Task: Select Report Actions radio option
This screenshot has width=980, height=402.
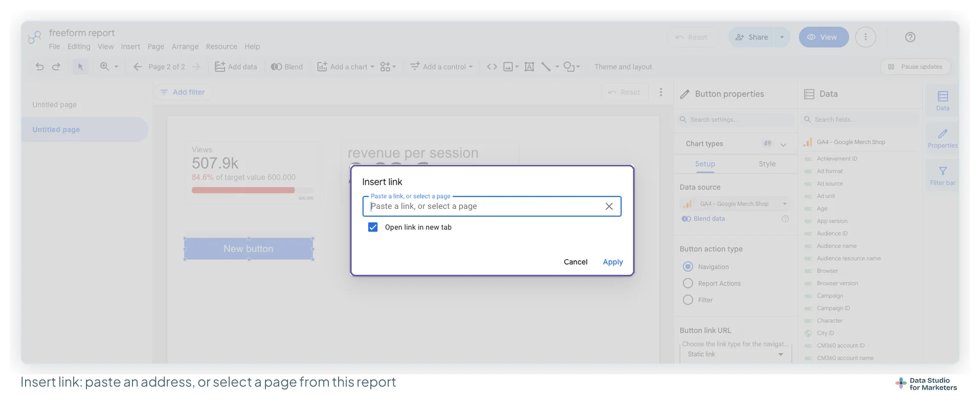Action: (x=688, y=283)
